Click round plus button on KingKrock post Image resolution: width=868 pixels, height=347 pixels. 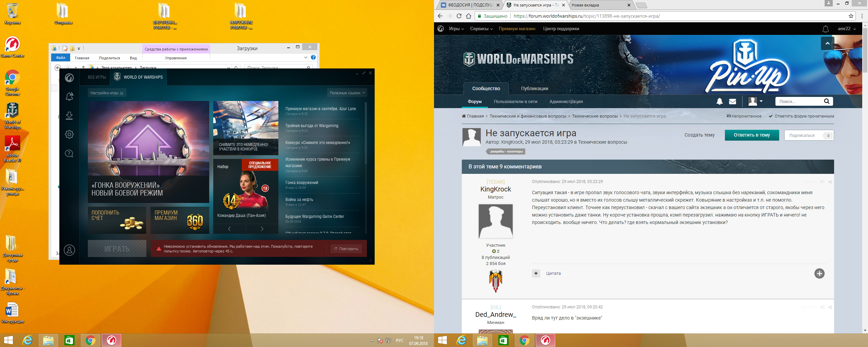click(820, 273)
